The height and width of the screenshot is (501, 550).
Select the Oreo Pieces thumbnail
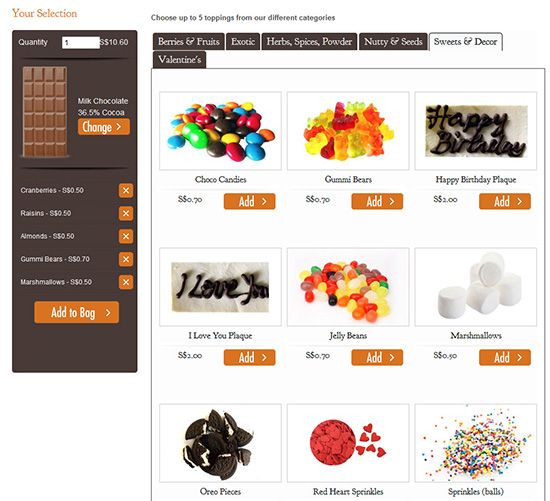tap(220, 443)
